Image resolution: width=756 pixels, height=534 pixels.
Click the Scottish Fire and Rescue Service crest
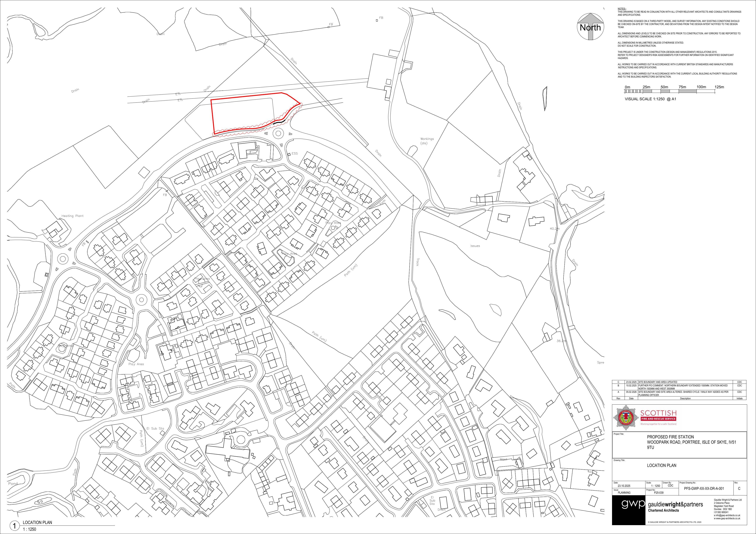coord(626,418)
